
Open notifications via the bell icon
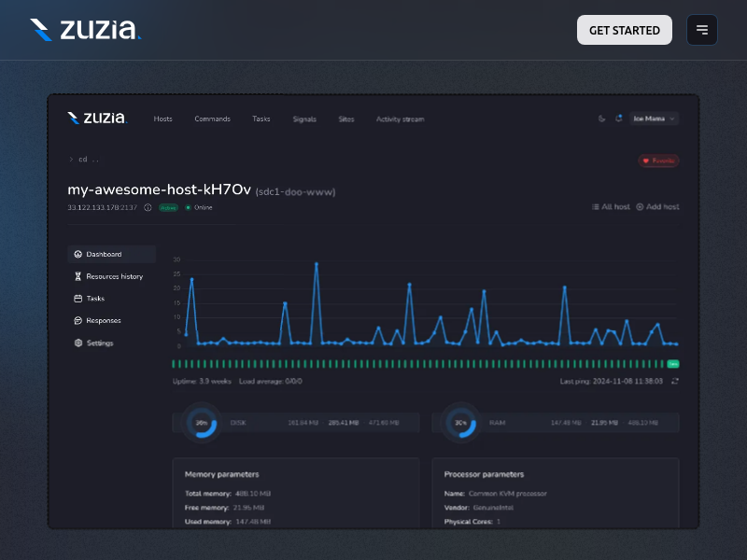click(x=618, y=119)
